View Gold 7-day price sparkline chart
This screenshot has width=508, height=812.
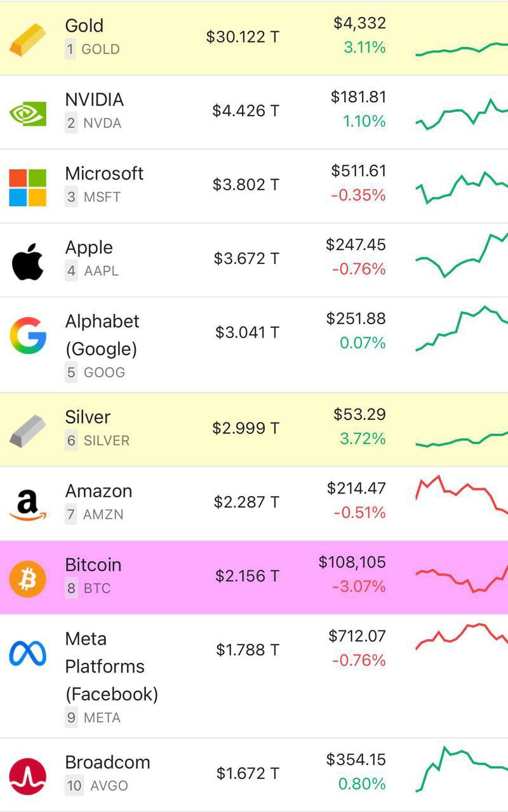(x=462, y=49)
